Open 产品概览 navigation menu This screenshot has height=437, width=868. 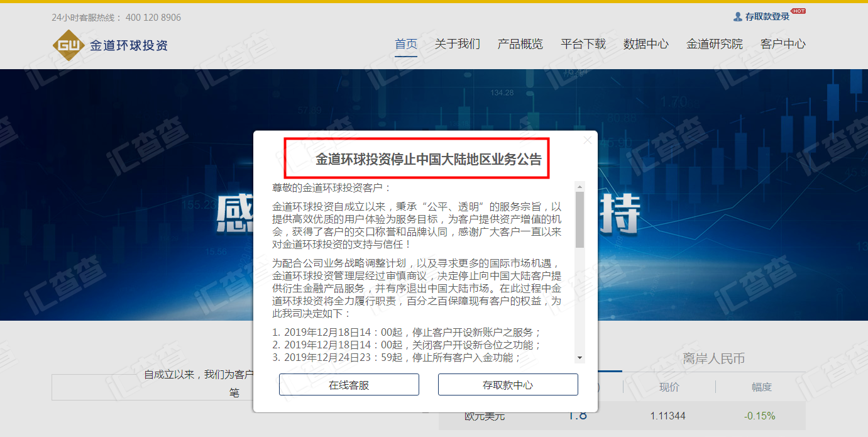pos(520,44)
